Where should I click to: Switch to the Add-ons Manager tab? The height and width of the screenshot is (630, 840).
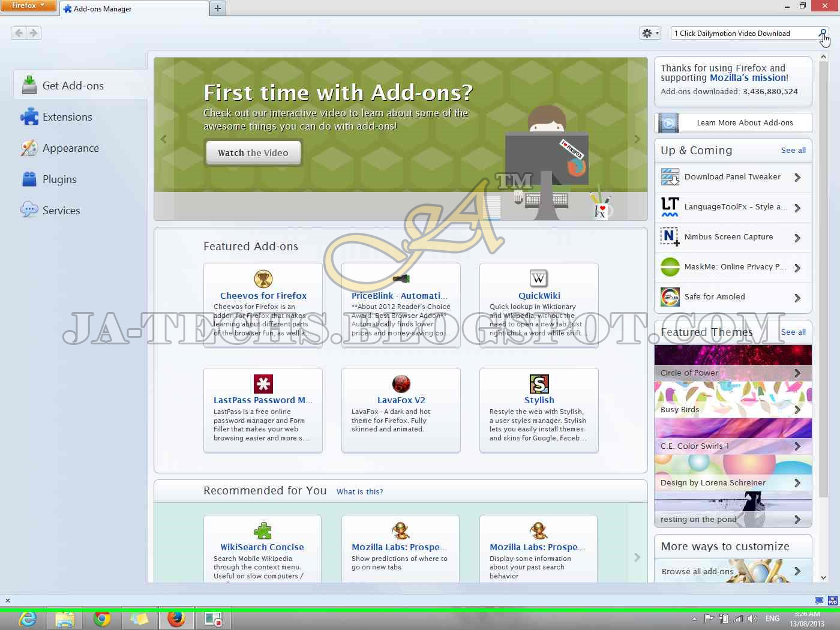click(133, 8)
